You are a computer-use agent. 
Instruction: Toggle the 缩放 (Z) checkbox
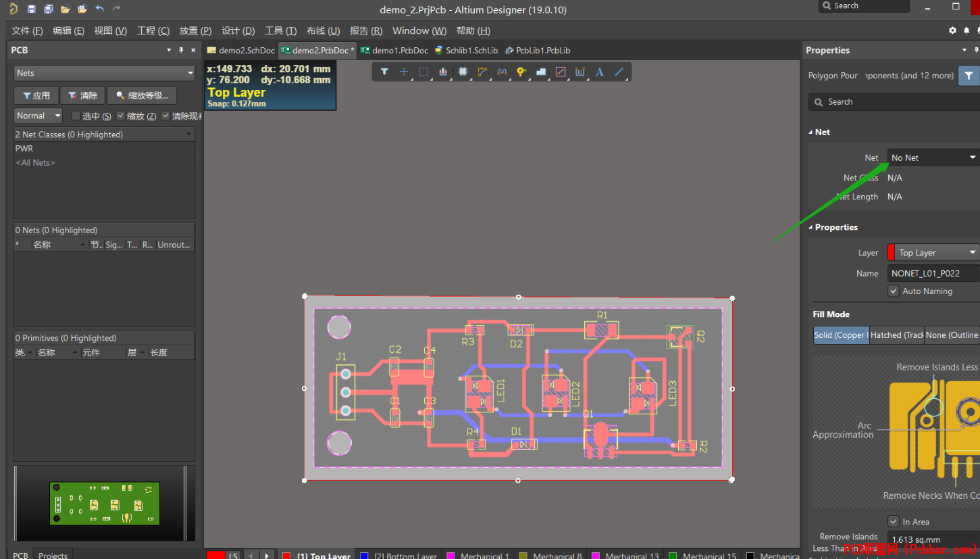(x=121, y=116)
